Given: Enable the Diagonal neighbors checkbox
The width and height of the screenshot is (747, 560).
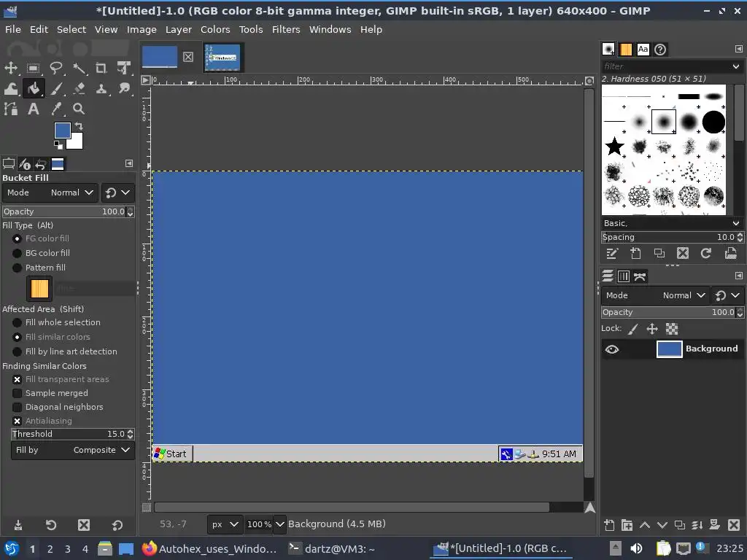Looking at the screenshot, I should (x=58, y=407).
